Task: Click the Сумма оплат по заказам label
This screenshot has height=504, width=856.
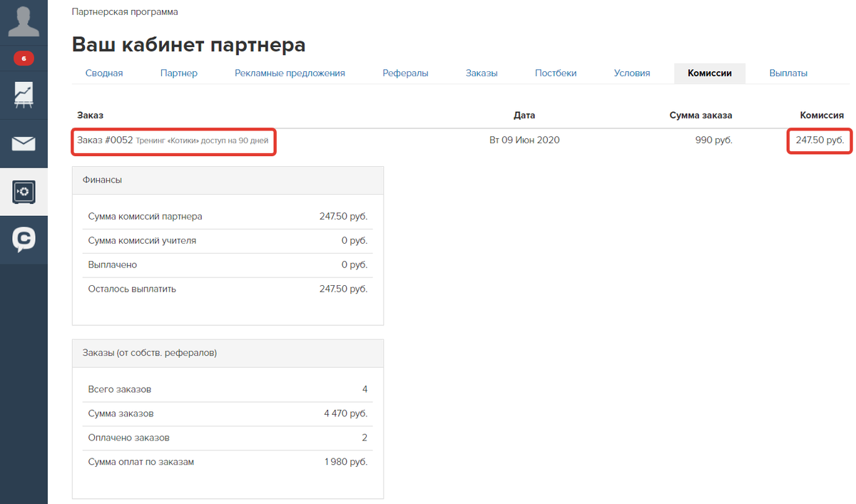Action: [141, 462]
